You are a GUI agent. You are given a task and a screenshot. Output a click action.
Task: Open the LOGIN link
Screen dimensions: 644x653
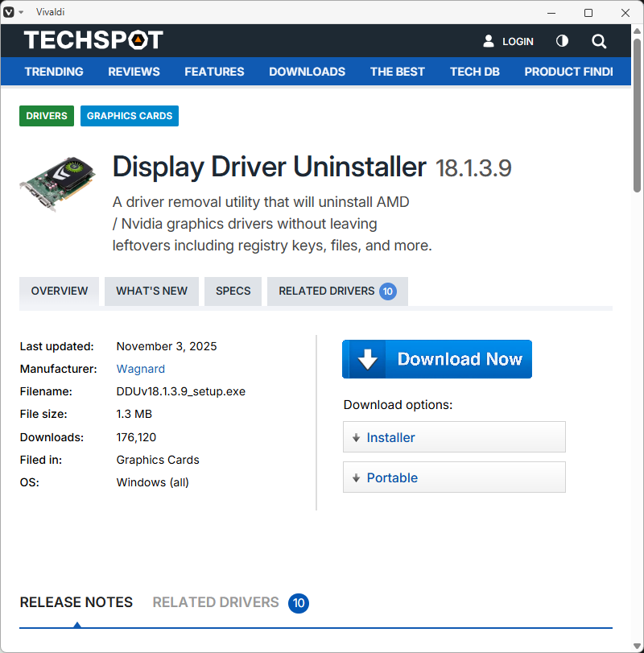518,41
